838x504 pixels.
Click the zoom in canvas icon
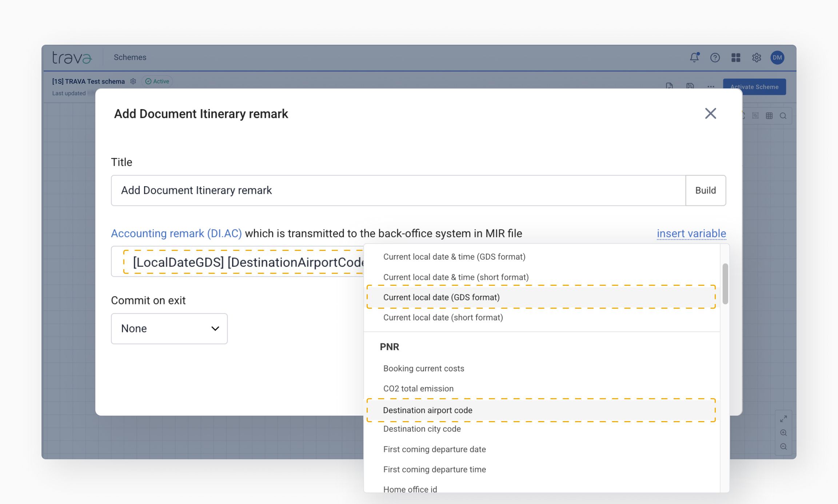click(783, 433)
